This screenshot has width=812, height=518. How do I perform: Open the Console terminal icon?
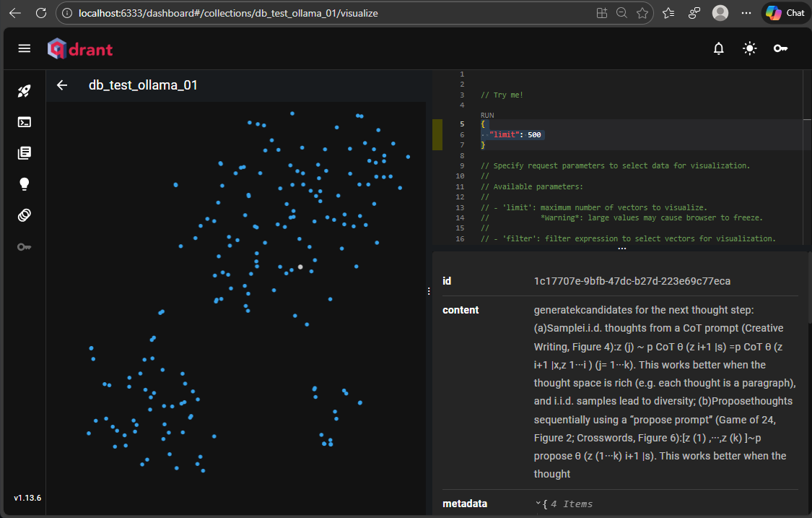coord(25,122)
